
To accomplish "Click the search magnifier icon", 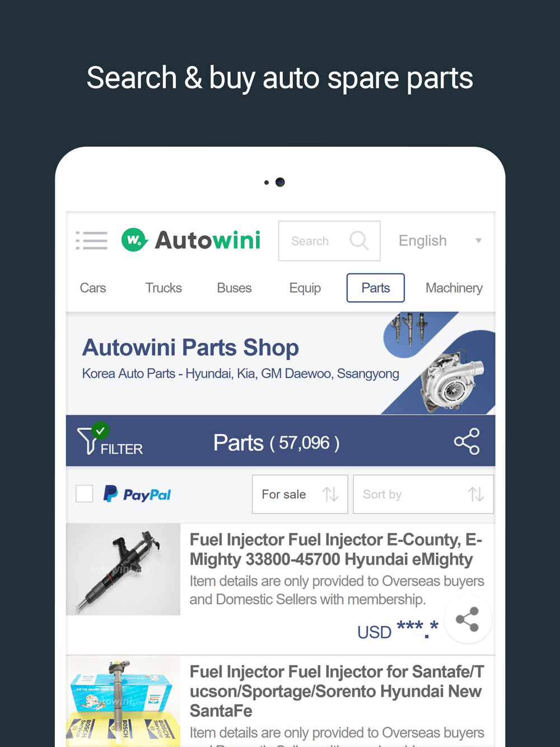I will click(x=359, y=241).
